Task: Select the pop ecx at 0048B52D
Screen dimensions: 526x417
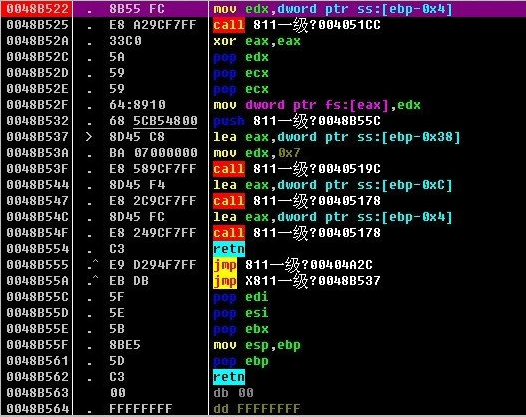Action: [x=241, y=73]
